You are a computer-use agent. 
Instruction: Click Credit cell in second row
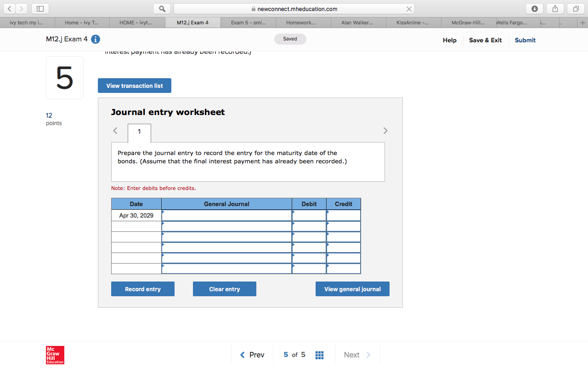(x=344, y=226)
